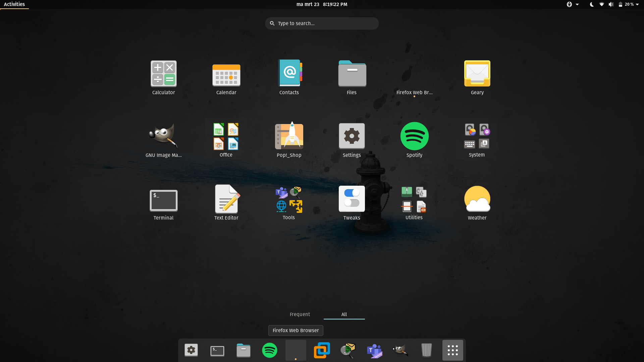The width and height of the screenshot is (644, 362).
Task: Launch the Weather app
Action: (x=477, y=203)
